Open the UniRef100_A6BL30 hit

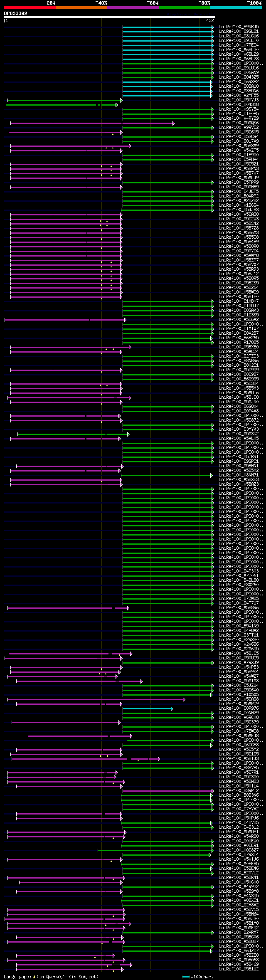[x=239, y=50]
